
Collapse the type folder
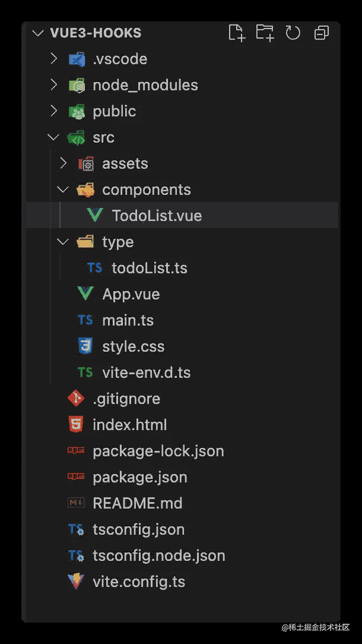point(63,242)
